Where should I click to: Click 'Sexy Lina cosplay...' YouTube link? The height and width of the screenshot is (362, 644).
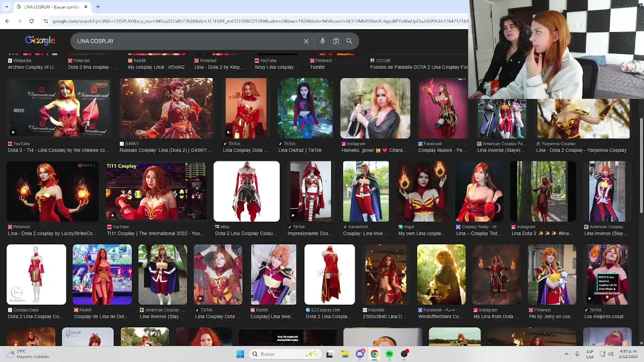276,67
